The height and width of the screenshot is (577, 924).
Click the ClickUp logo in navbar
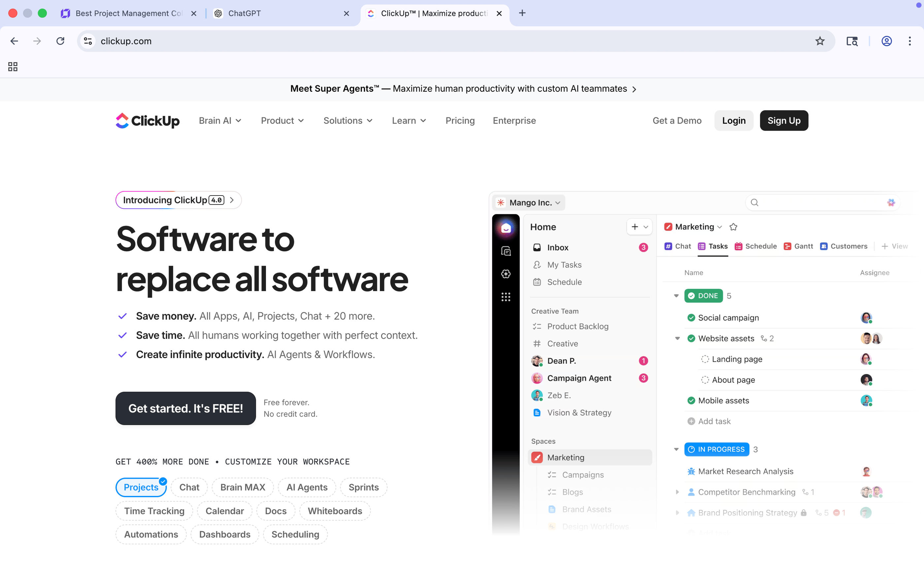coord(148,121)
